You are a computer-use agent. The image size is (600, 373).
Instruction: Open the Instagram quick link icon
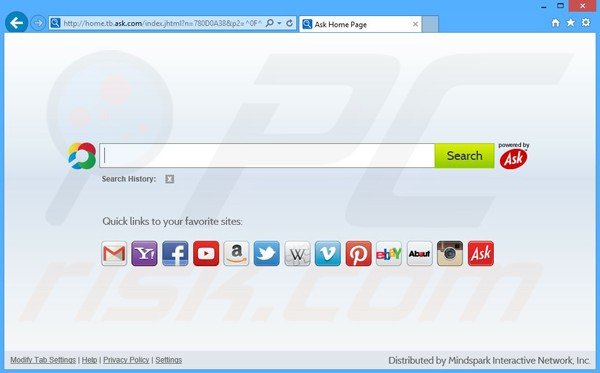[x=450, y=253]
